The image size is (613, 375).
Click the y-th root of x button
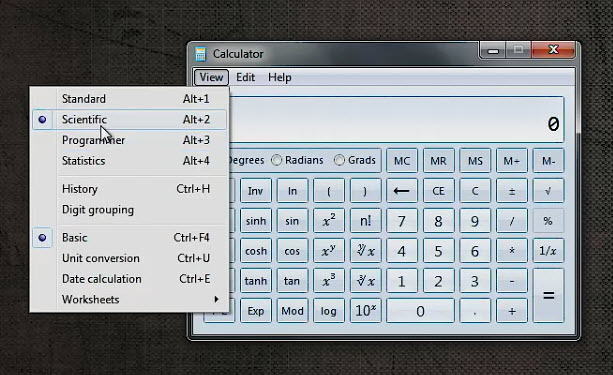click(365, 251)
